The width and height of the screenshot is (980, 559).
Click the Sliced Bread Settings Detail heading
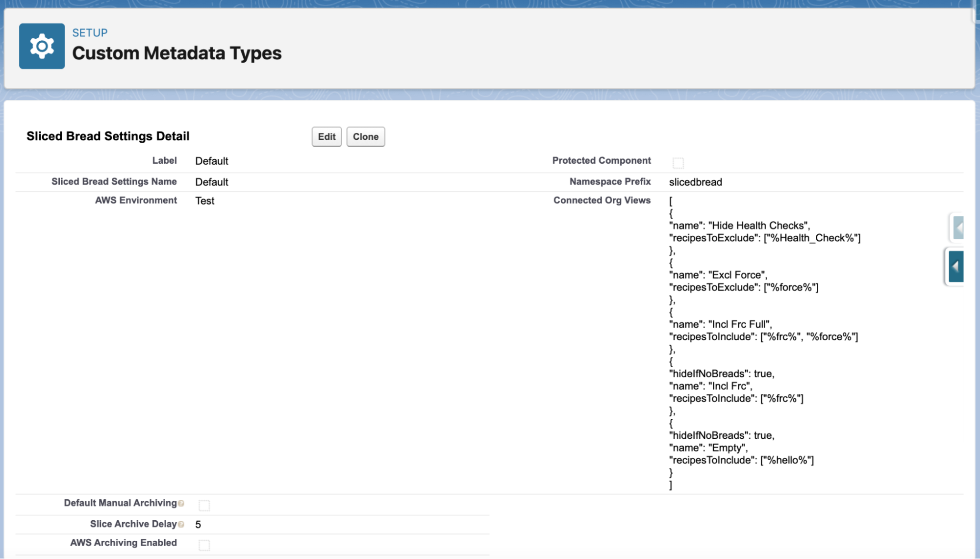coord(108,136)
